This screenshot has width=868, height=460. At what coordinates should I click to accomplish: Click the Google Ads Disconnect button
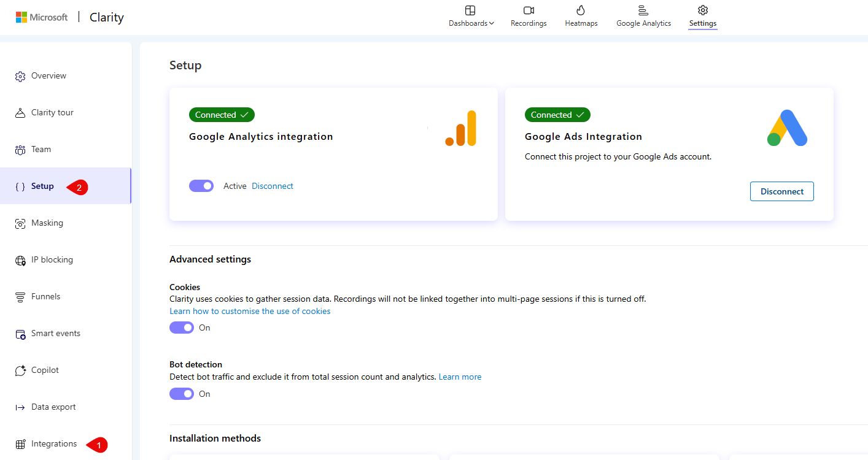(781, 191)
